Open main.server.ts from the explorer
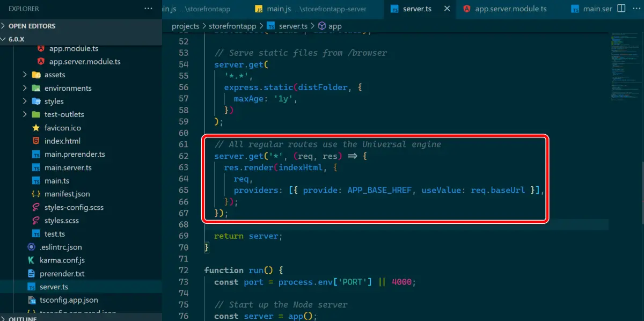Viewport: 644px width, 321px height. pyautogui.click(x=68, y=167)
